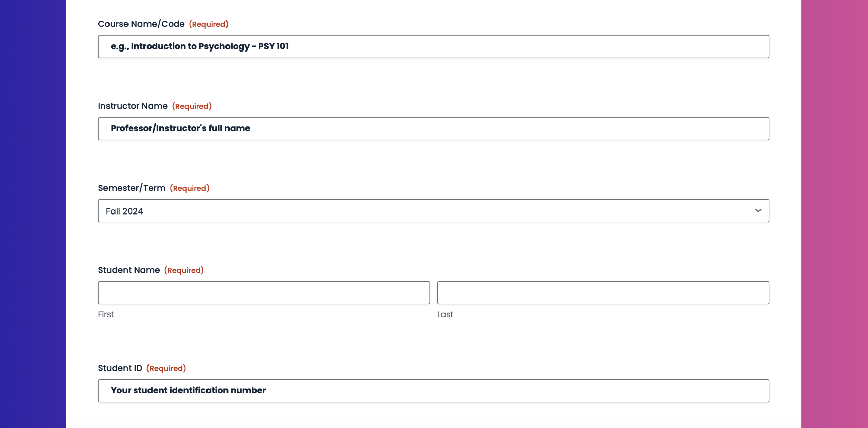Focus the Student ID input field
Image resolution: width=868 pixels, height=428 pixels.
[x=433, y=390]
